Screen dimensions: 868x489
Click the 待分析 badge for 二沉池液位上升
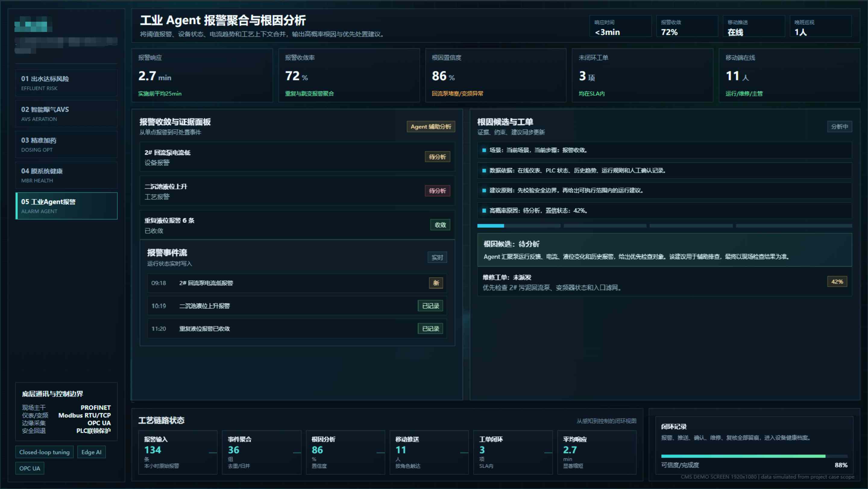[437, 191]
